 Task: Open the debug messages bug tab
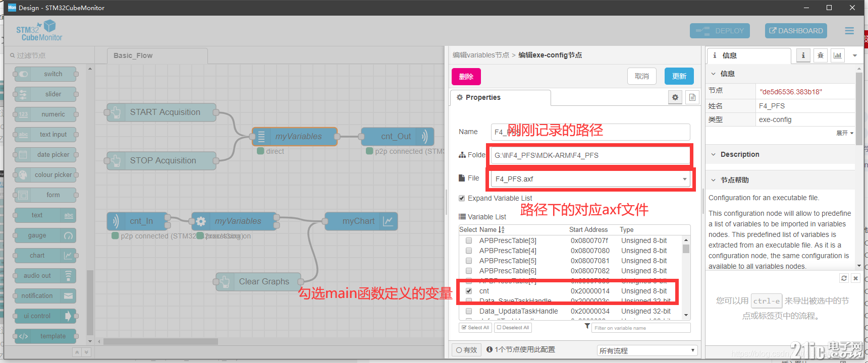(821, 55)
